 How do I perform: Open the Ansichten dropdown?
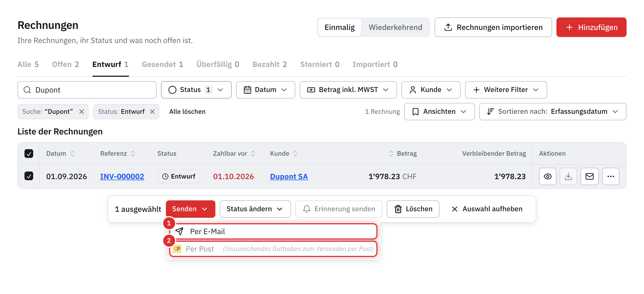[439, 112]
